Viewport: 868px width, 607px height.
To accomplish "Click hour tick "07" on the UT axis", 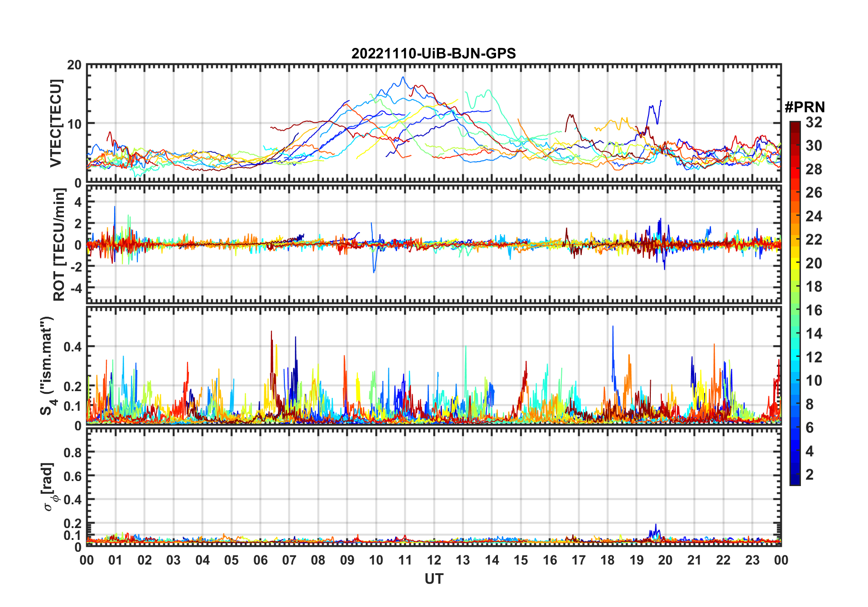I will pyautogui.click(x=289, y=560).
